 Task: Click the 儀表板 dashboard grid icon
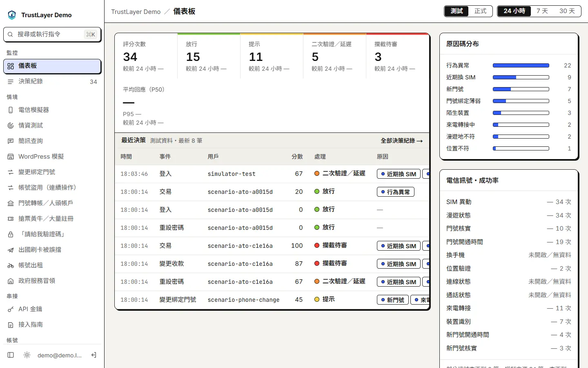coord(11,66)
